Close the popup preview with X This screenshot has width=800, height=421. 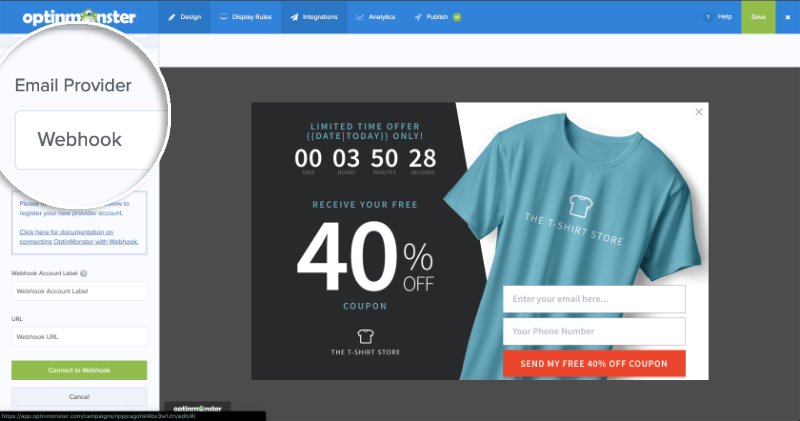click(x=698, y=113)
